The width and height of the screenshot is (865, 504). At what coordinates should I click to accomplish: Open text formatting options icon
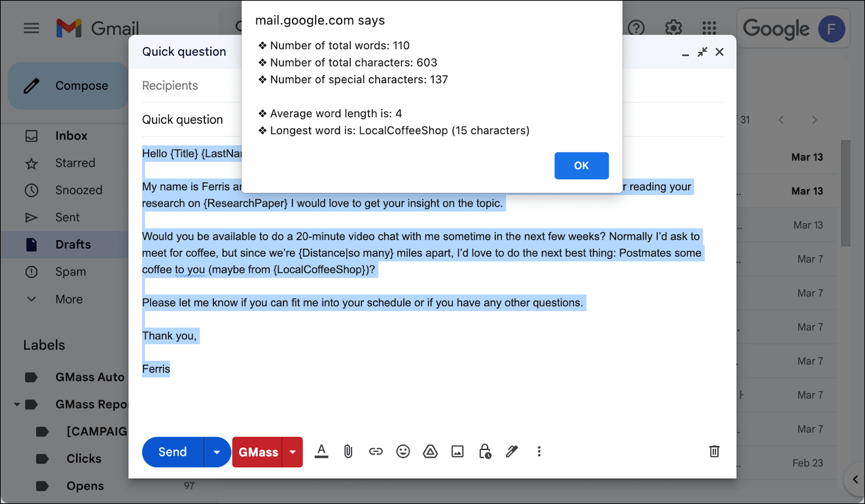322,452
